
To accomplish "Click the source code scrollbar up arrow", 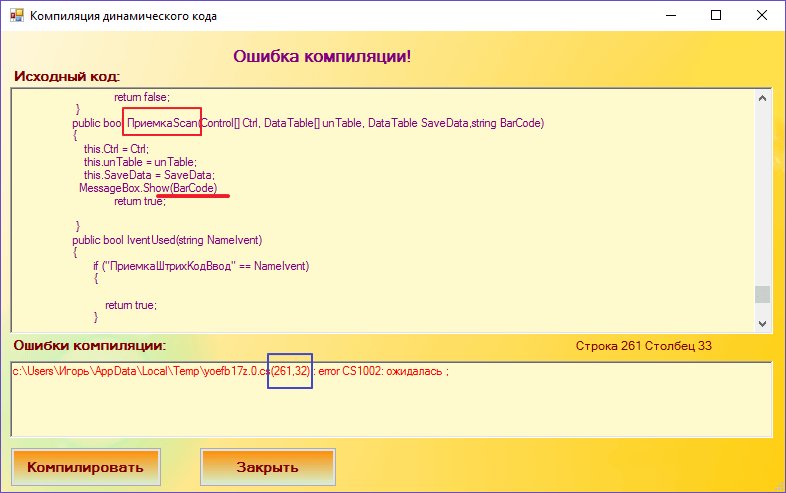I will coord(763,98).
